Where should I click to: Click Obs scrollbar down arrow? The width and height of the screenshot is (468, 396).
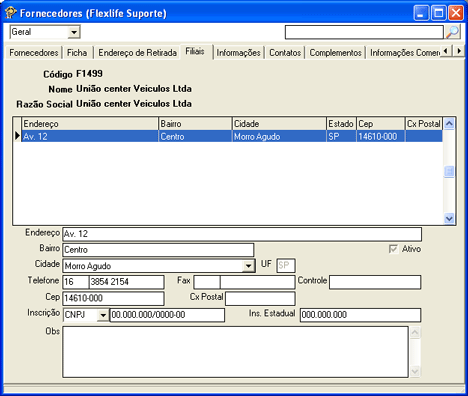point(415,371)
